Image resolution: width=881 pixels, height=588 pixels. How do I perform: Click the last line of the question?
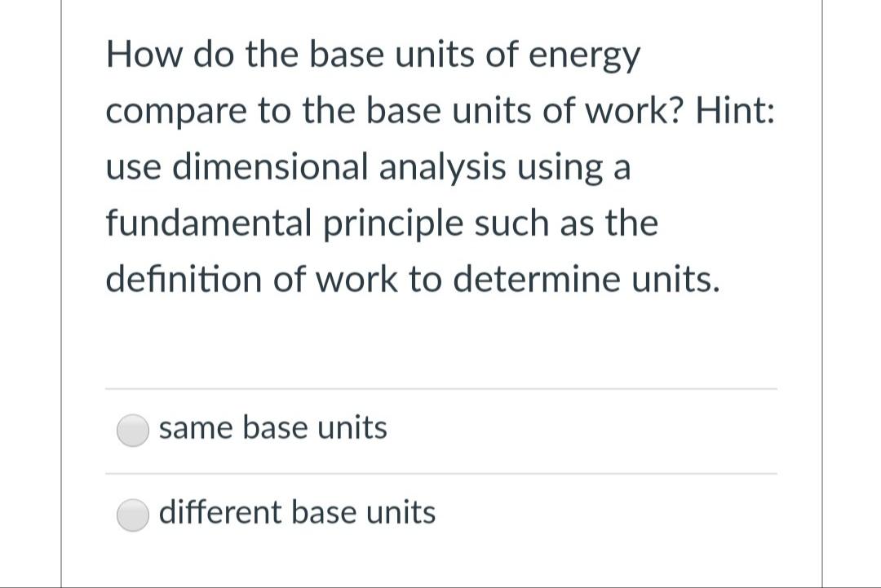pyautogui.click(x=411, y=279)
